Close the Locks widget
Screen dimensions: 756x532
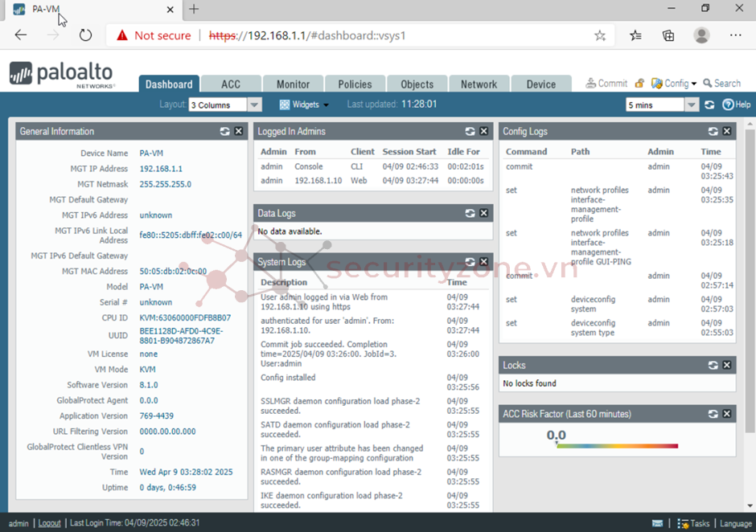[x=727, y=366]
